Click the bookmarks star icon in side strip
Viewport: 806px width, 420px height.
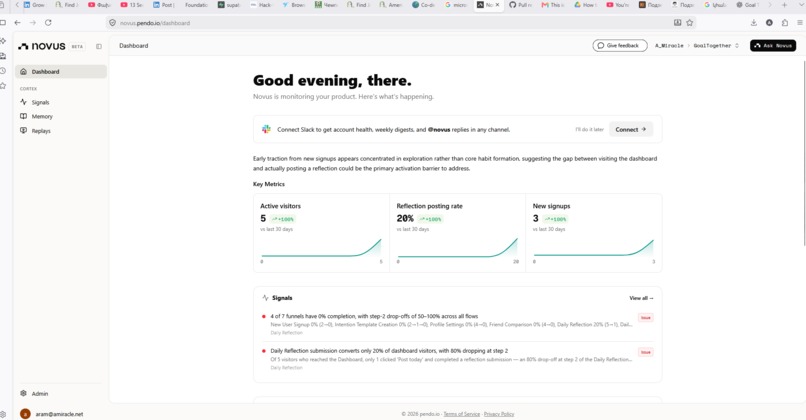3,86
